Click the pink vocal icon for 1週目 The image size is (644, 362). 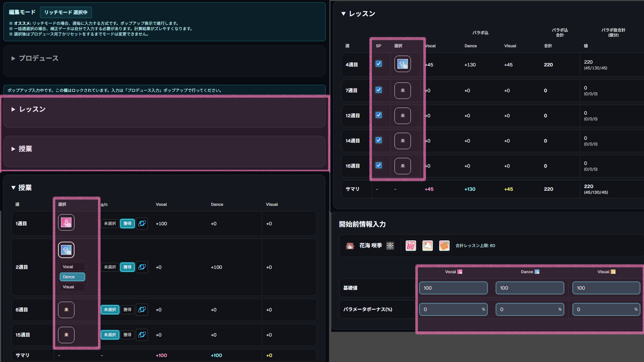click(66, 223)
